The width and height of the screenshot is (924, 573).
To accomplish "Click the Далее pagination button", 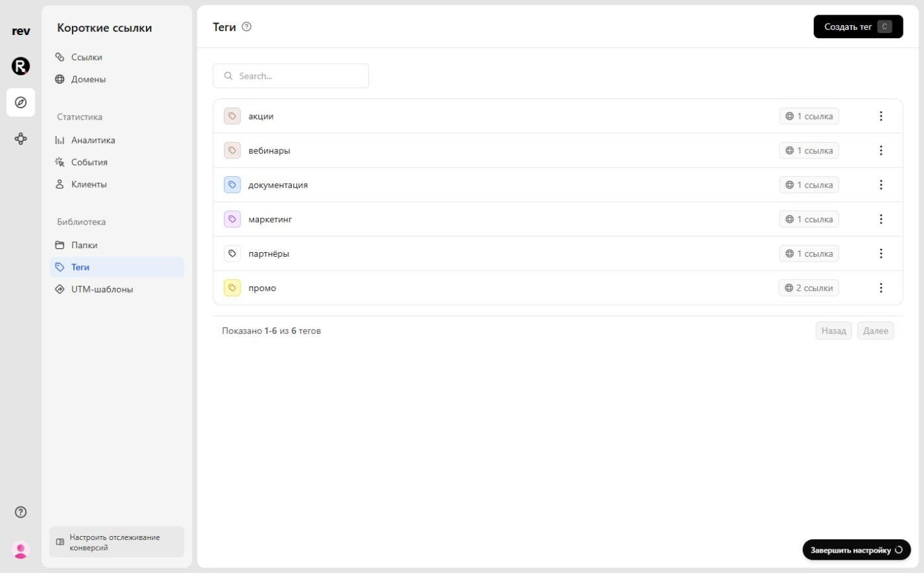I will [876, 331].
